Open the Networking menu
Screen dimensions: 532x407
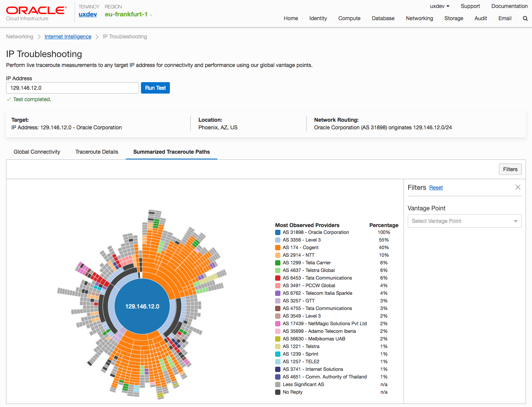pyautogui.click(x=419, y=18)
